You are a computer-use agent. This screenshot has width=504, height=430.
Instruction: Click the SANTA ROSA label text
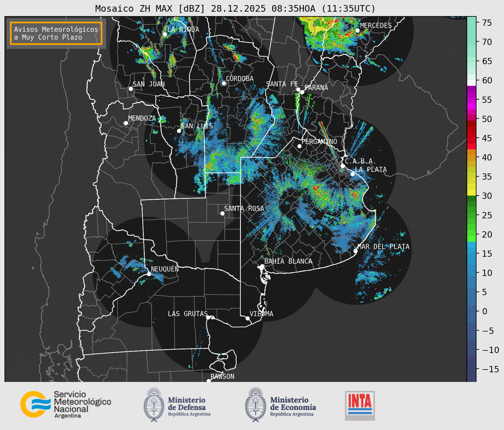[244, 208]
